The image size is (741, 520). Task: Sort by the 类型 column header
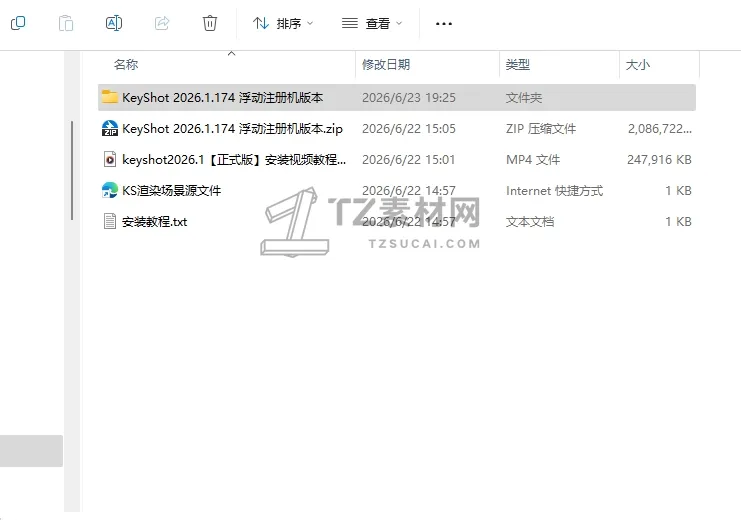click(517, 64)
